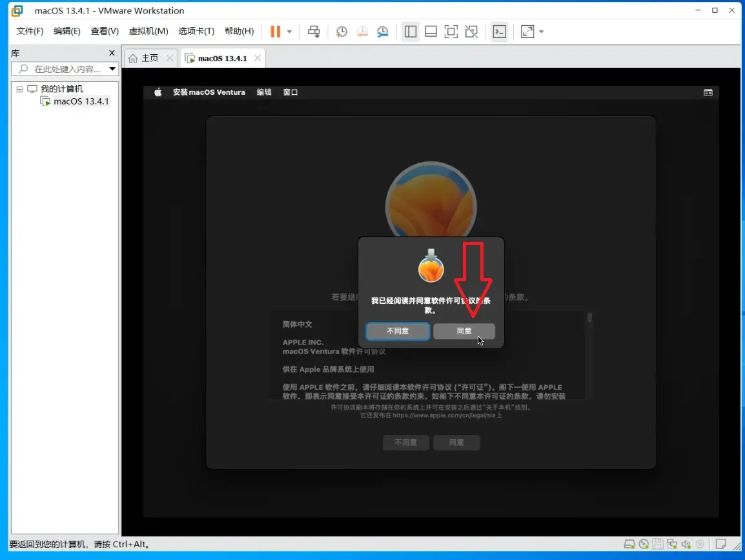Open the 帮助(H) menu

point(239,32)
